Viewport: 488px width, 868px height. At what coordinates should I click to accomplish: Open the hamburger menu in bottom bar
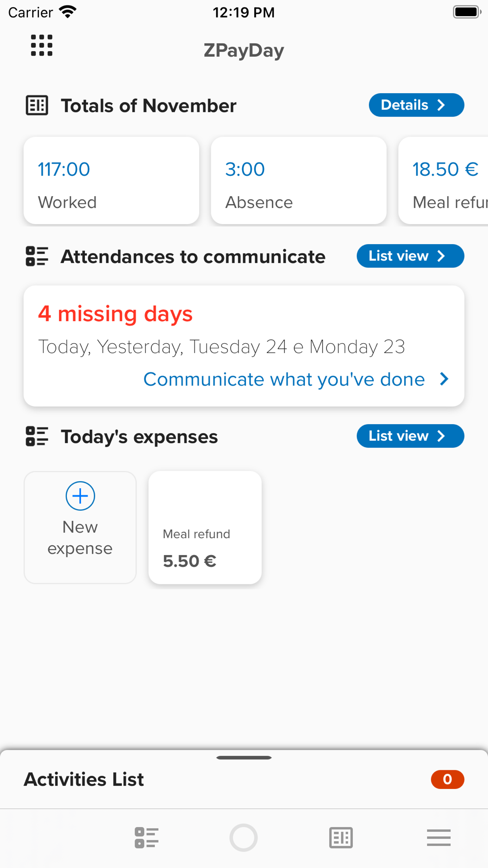439,838
